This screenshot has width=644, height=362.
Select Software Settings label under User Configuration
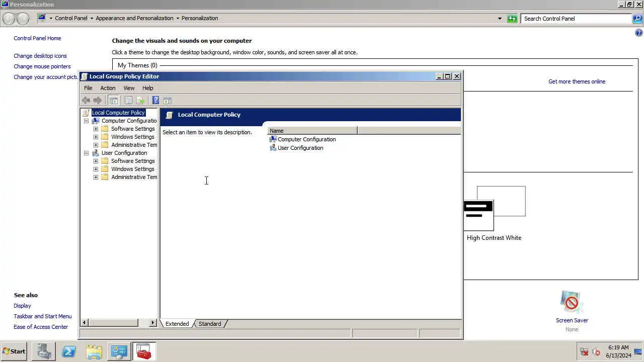(133, 161)
